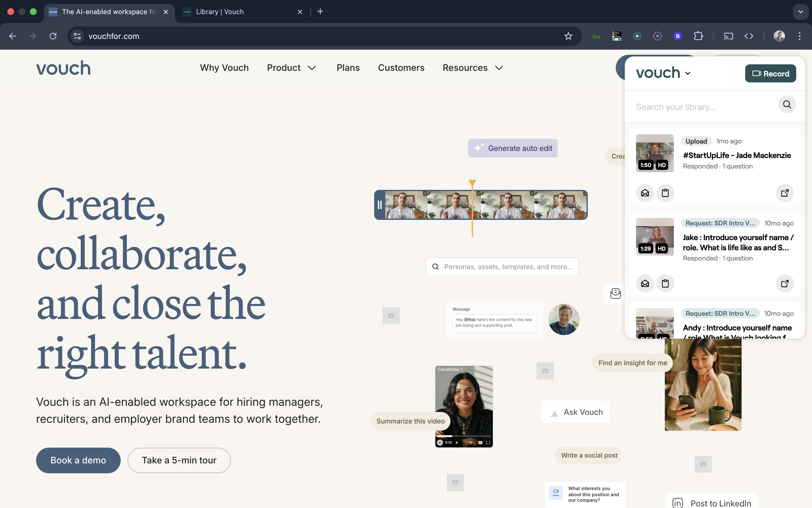The image size is (812, 508).
Task: Click the browser back arrow
Action: [12, 36]
